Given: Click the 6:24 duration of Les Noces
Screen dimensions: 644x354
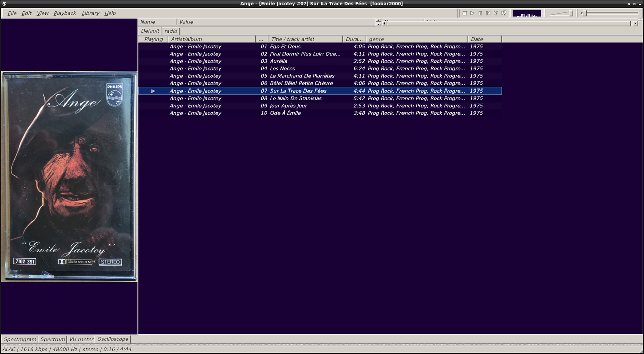Looking at the screenshot, I should click(x=359, y=69).
